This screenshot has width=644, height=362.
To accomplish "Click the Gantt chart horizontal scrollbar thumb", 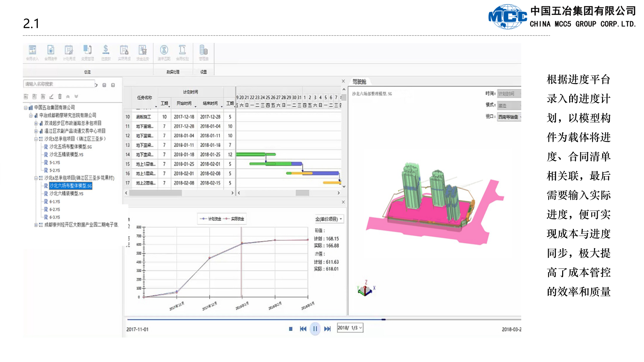I will pos(302,193).
